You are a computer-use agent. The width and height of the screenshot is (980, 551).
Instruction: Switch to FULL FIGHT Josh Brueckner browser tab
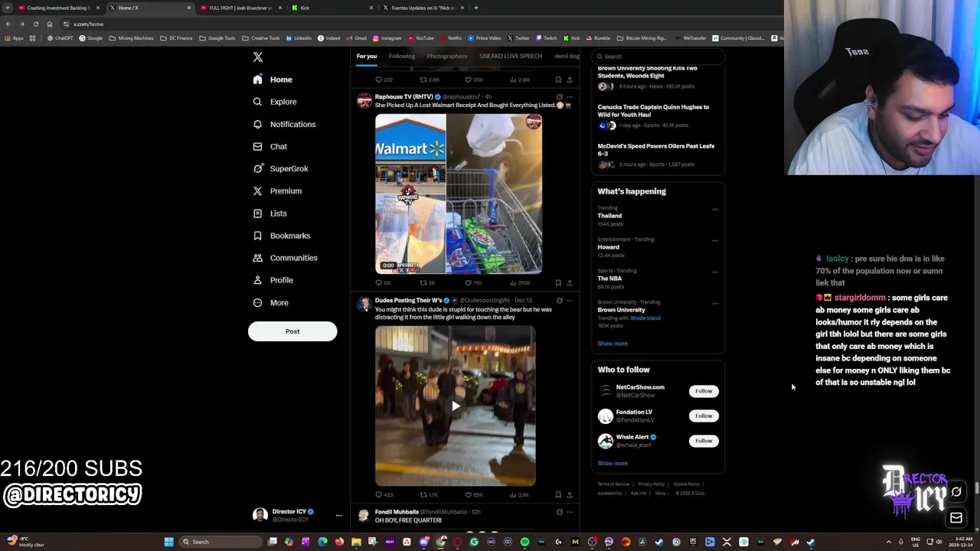click(x=240, y=8)
